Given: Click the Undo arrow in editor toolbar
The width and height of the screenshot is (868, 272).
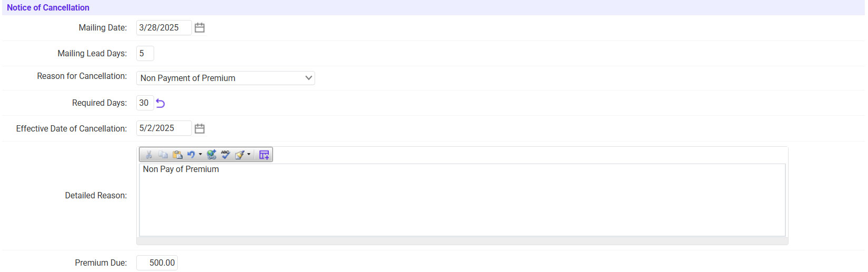Looking at the screenshot, I should click(191, 155).
